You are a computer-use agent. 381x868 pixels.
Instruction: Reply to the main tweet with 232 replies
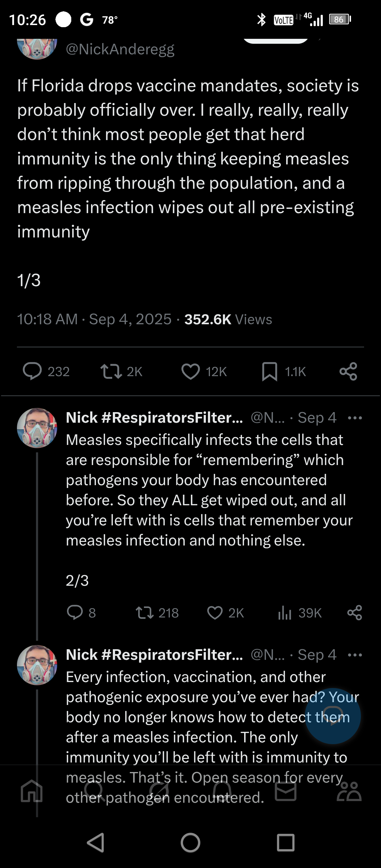[x=32, y=372]
